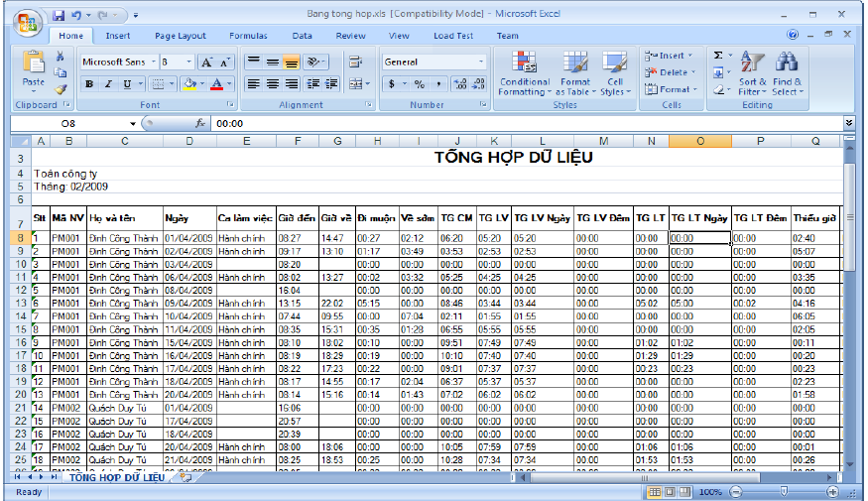This screenshot has width=868, height=501.
Task: Click the zoom slider handle
Action: click(784, 492)
